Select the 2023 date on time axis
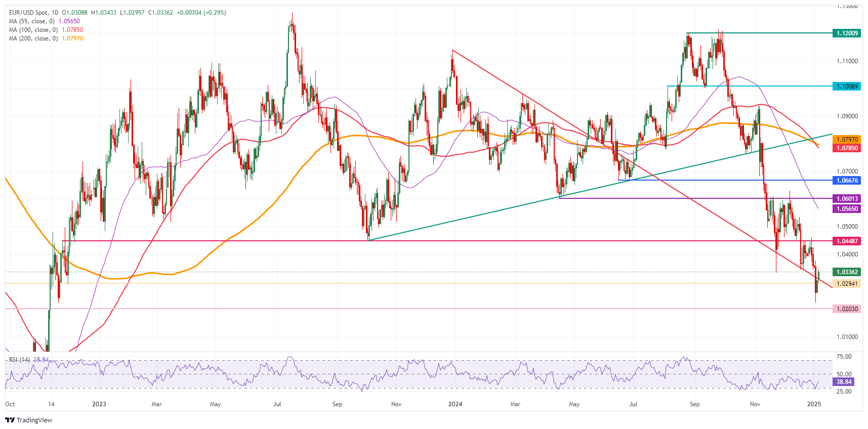This screenshot has height=429, width=868. (99, 404)
